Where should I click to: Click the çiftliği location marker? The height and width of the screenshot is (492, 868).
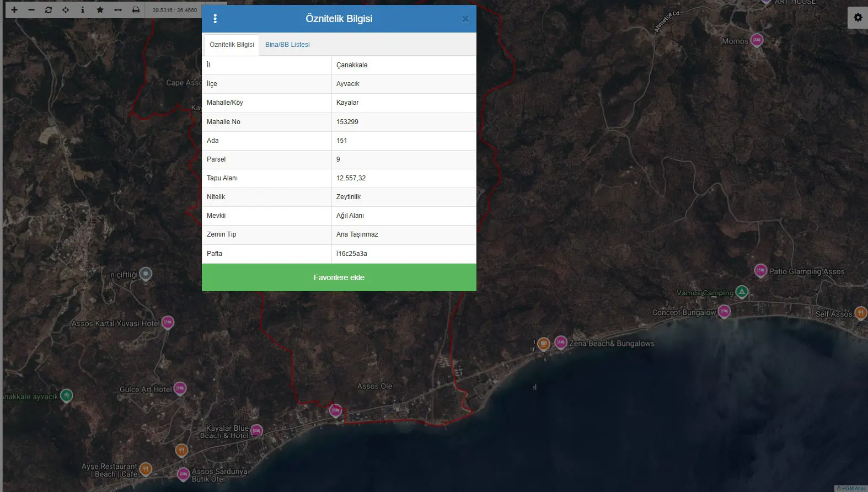click(146, 274)
